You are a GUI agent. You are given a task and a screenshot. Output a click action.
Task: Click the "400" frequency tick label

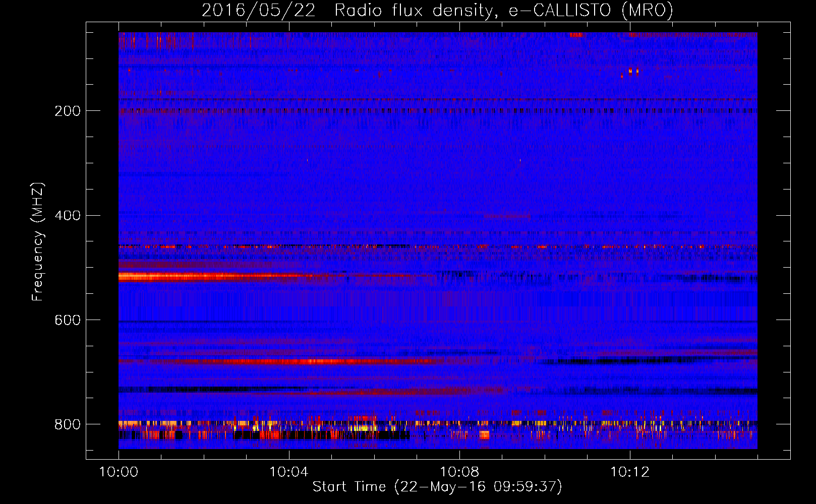point(68,216)
